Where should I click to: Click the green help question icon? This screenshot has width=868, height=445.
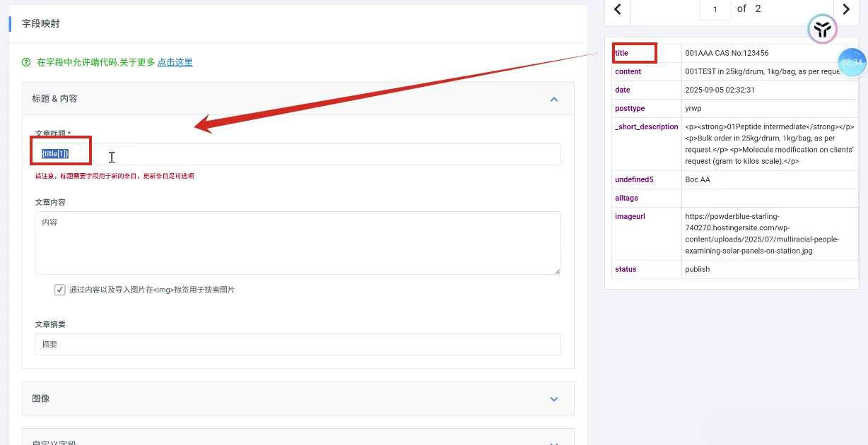coord(27,62)
